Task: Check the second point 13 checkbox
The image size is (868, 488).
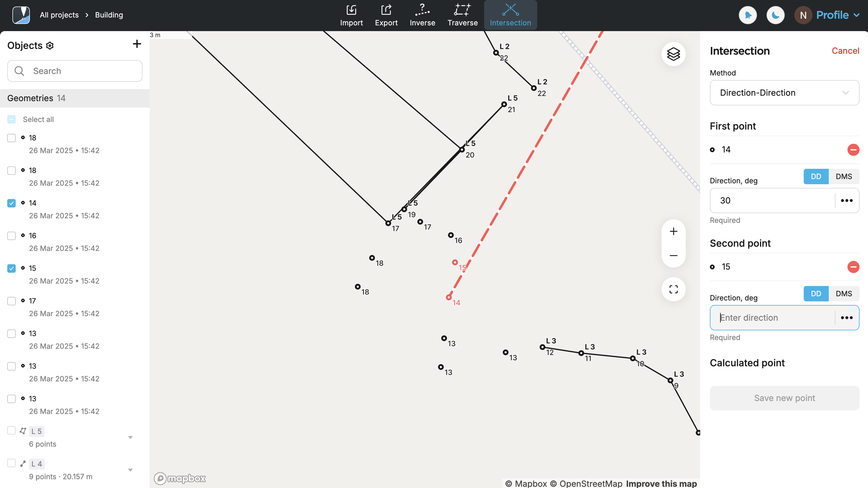Action: coord(11,366)
